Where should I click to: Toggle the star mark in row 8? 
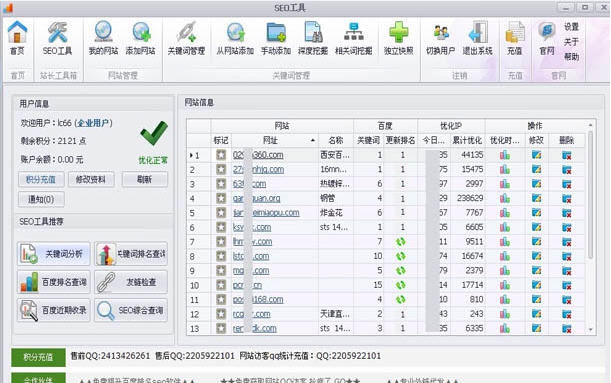[x=221, y=256]
